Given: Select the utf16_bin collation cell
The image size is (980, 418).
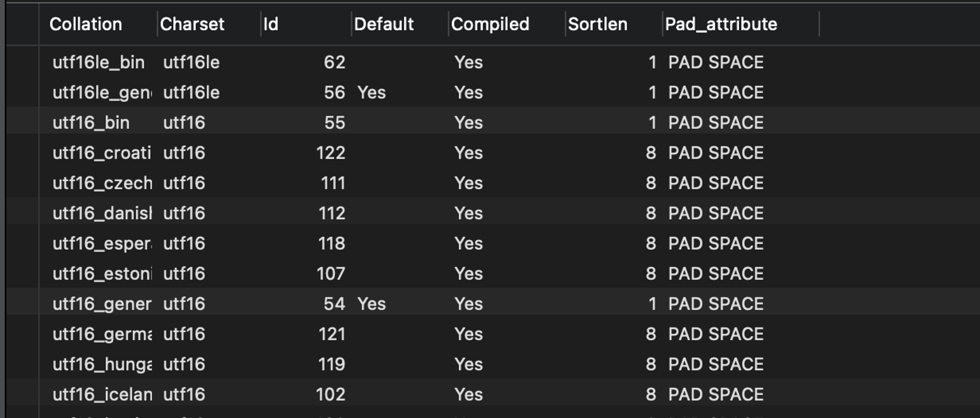Looking at the screenshot, I should point(91,123).
